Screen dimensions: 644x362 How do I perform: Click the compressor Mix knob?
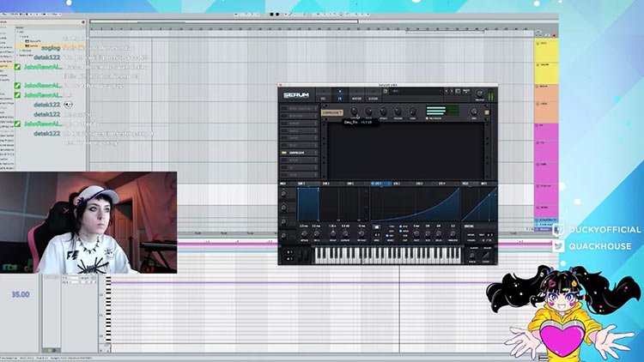474,112
